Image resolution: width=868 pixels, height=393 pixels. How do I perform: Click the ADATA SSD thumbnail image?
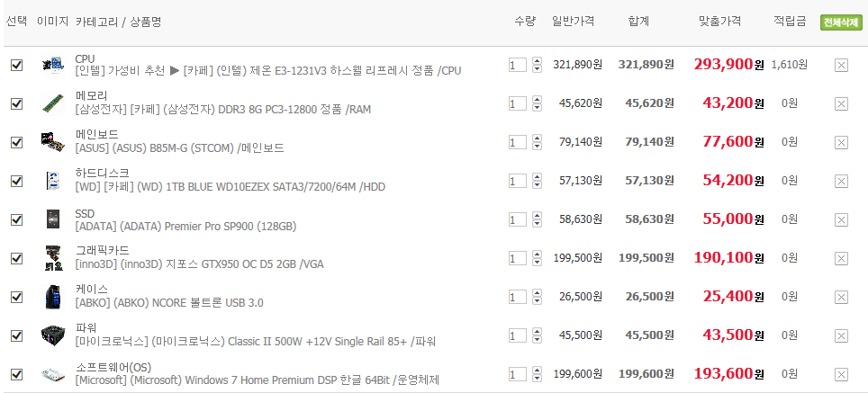tap(53, 219)
